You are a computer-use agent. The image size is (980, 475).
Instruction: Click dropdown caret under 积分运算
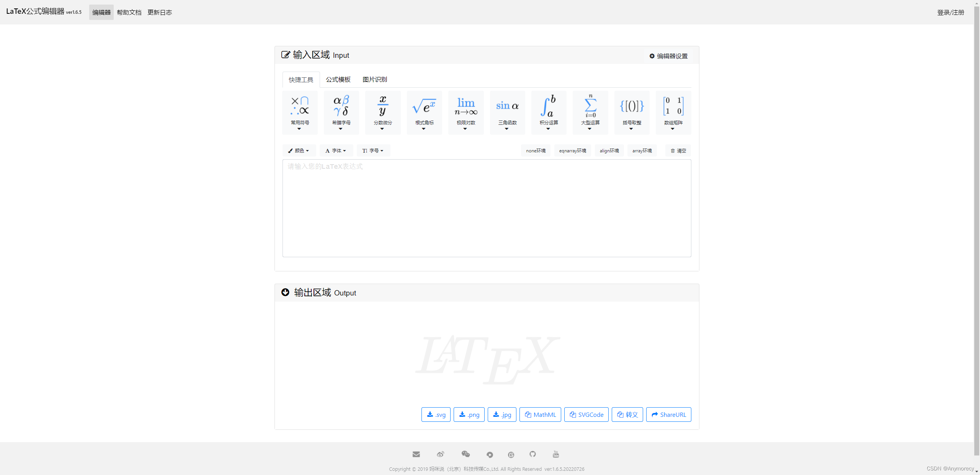pyautogui.click(x=548, y=129)
